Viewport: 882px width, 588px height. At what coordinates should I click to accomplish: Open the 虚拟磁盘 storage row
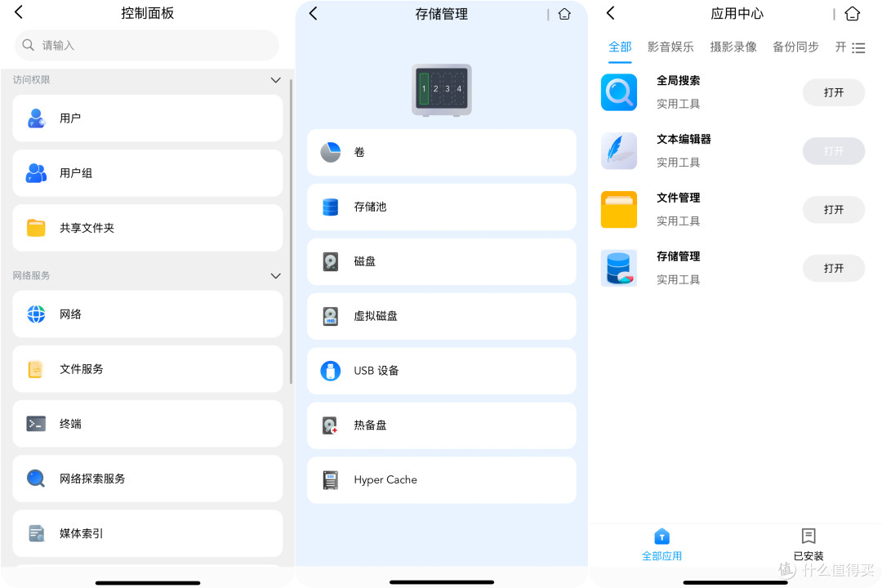coord(442,316)
